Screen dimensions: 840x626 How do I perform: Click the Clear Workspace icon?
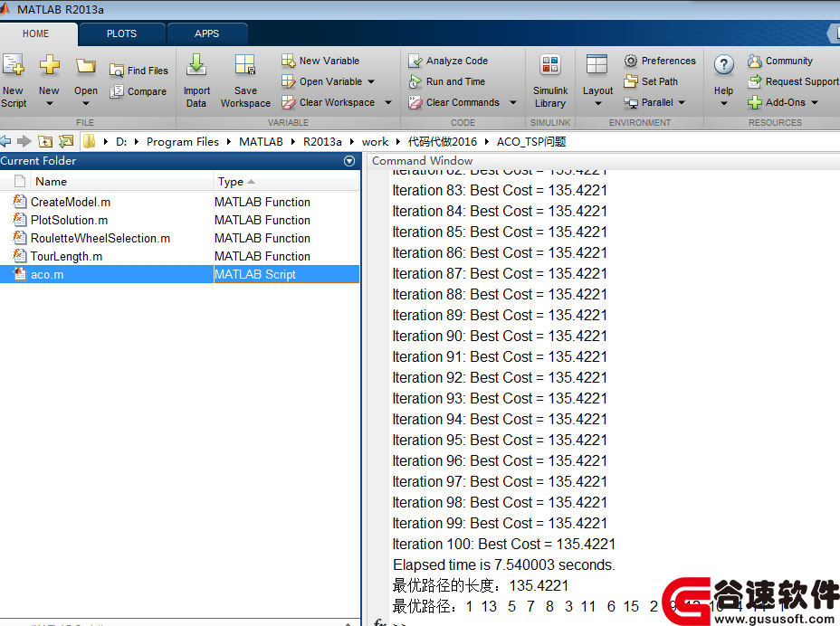click(x=288, y=102)
